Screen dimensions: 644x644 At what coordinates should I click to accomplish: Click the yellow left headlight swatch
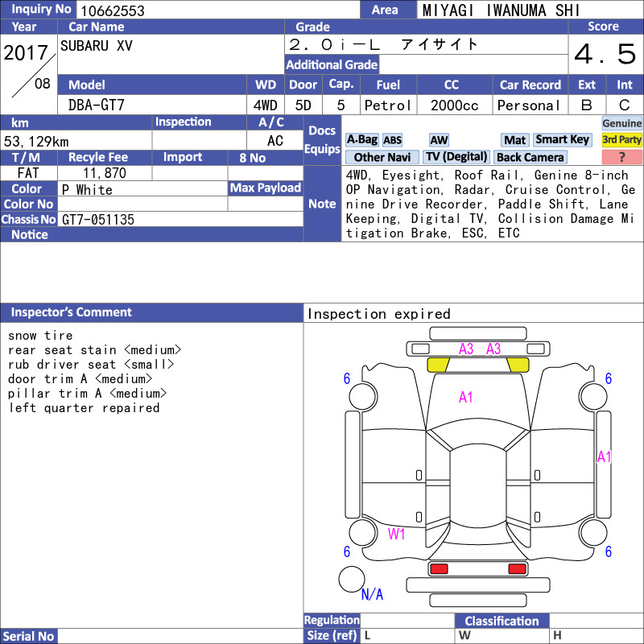[x=438, y=365]
